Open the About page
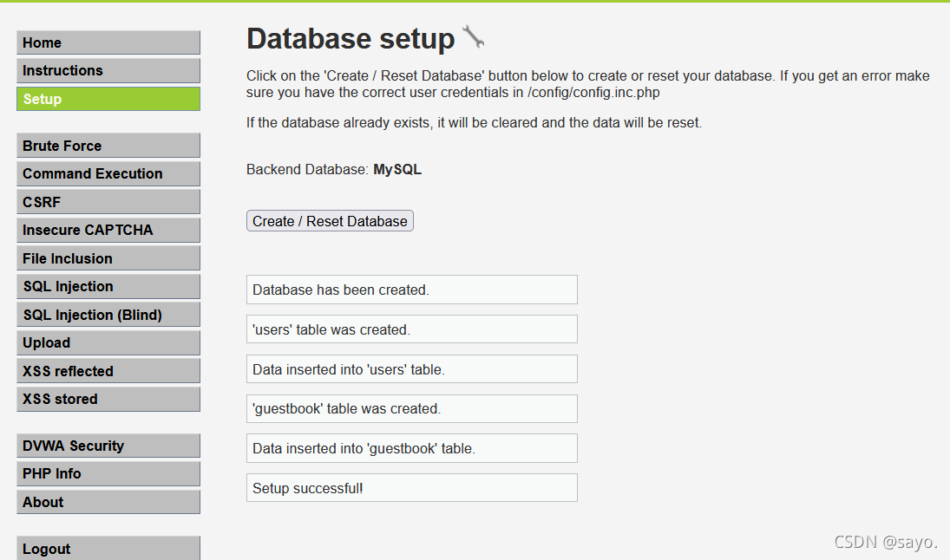950x560 pixels. [x=108, y=502]
